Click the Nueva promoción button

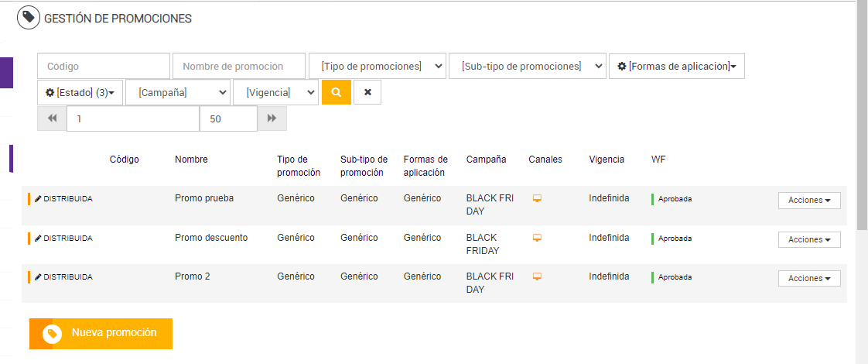(x=101, y=333)
